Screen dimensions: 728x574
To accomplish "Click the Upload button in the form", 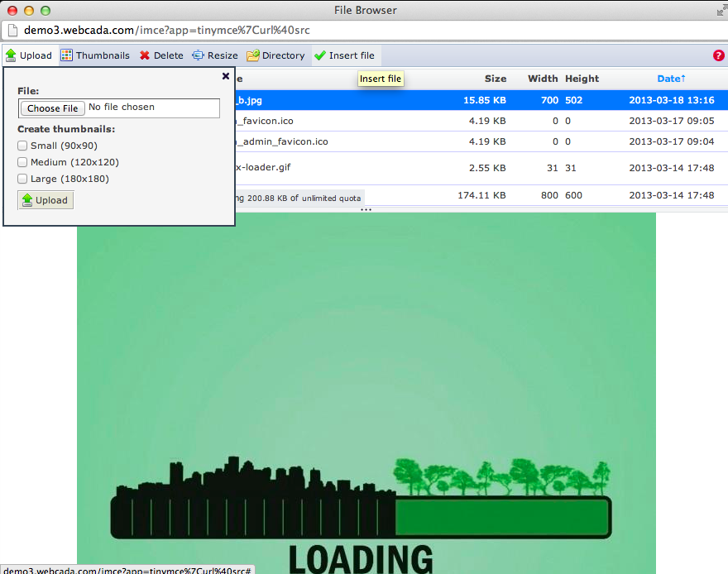I will pyautogui.click(x=45, y=200).
